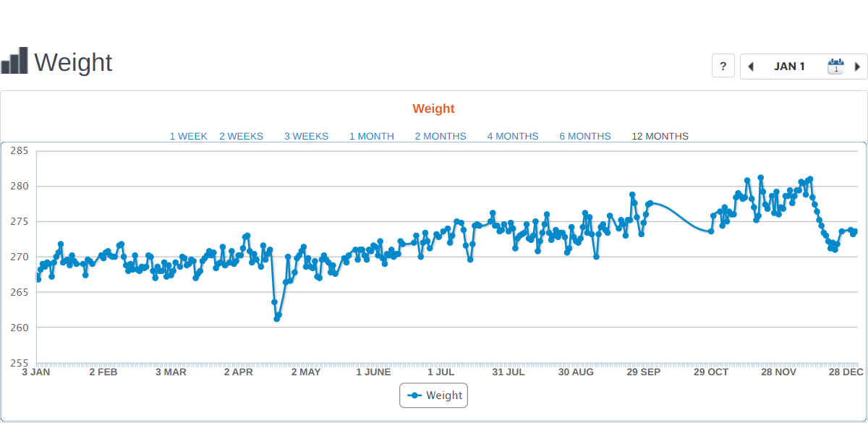The image size is (868, 423).
Task: Click the orange Weight chart title
Action: (433, 108)
